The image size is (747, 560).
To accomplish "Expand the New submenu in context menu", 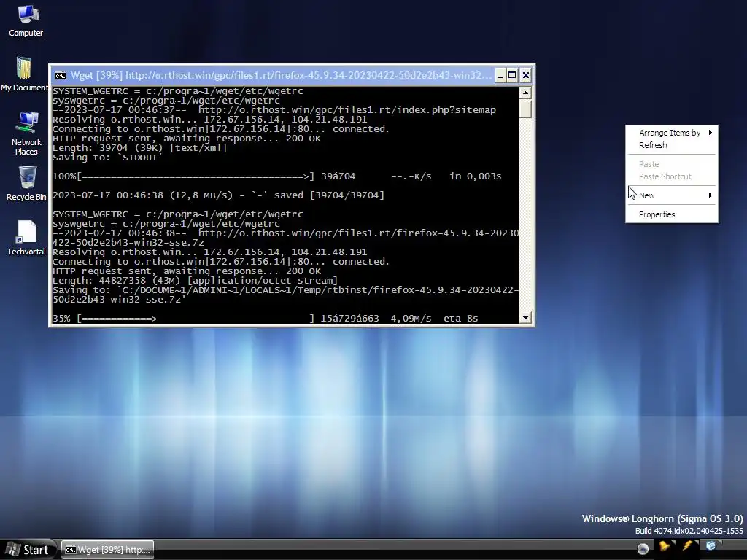I will (x=672, y=195).
